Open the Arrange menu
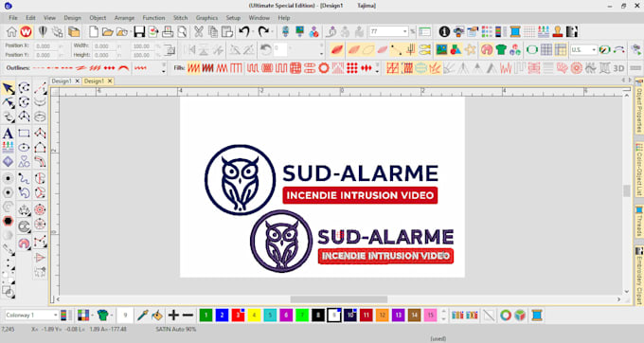The height and width of the screenshot is (343, 644). [124, 18]
